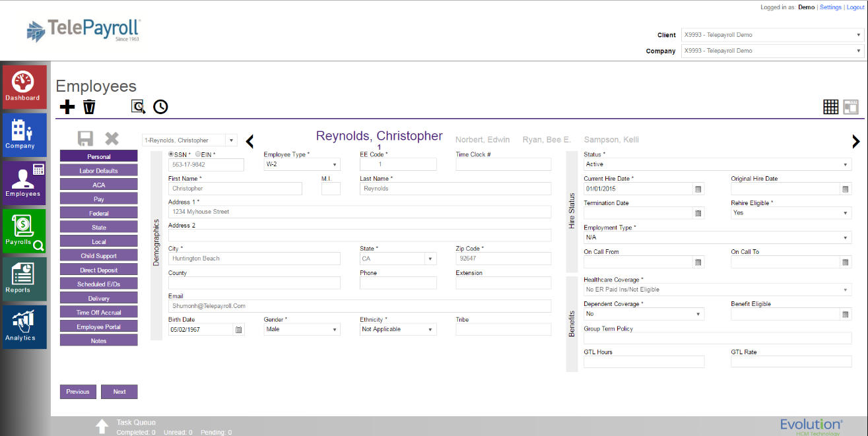The image size is (868, 436).
Task: Select the SSN radio button
Action: [x=172, y=154]
